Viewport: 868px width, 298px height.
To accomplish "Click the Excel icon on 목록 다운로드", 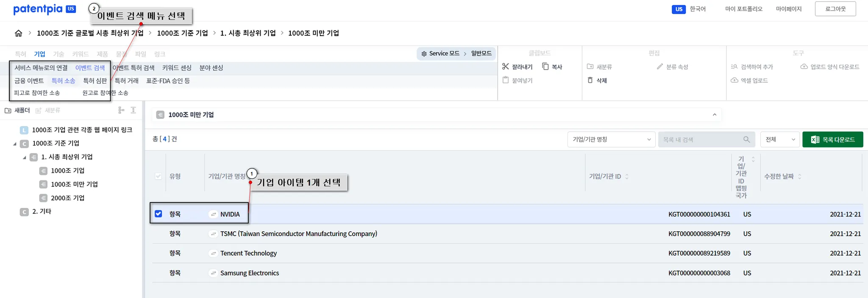I will 815,140.
